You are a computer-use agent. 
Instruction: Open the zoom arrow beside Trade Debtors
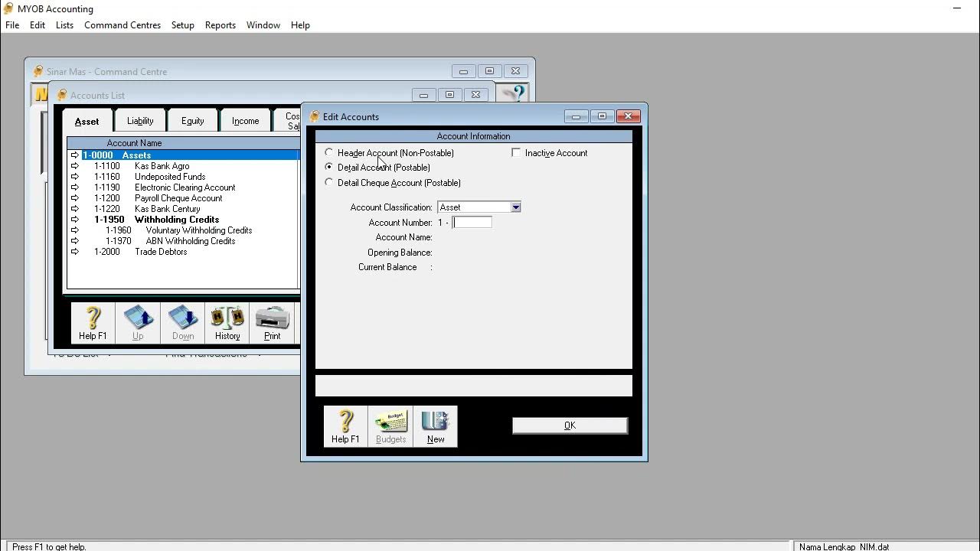click(75, 252)
